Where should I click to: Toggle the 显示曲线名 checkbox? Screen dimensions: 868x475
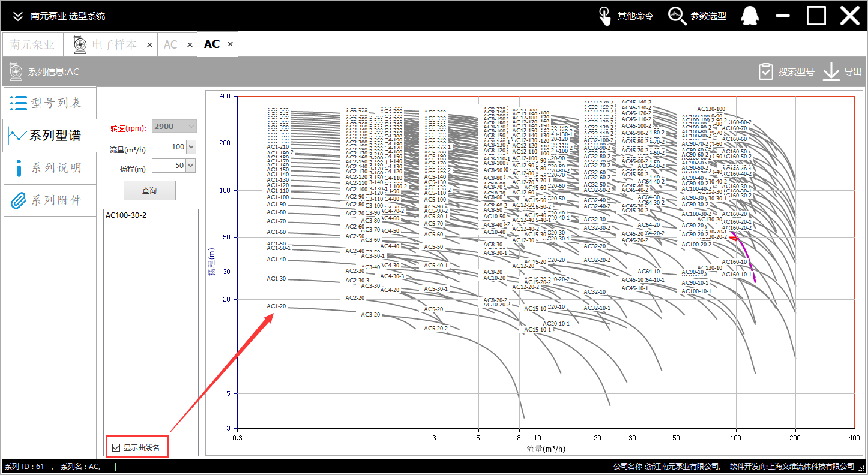point(116,447)
